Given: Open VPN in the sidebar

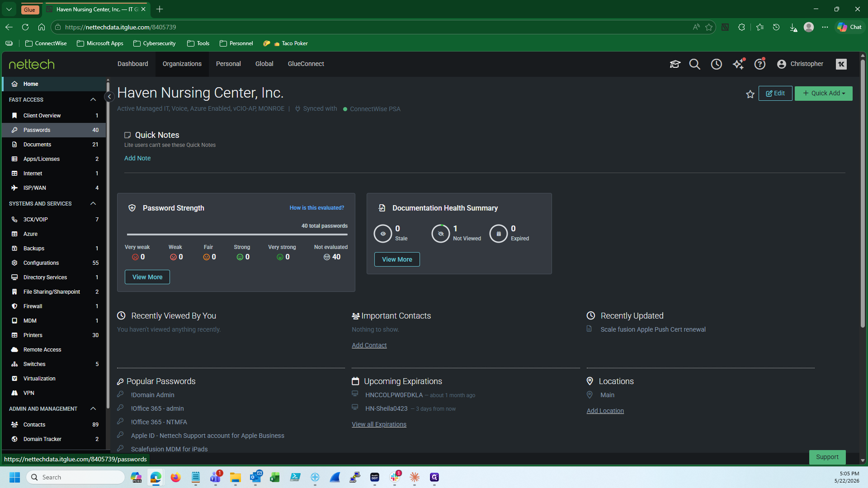Looking at the screenshot, I should (x=54, y=393).
